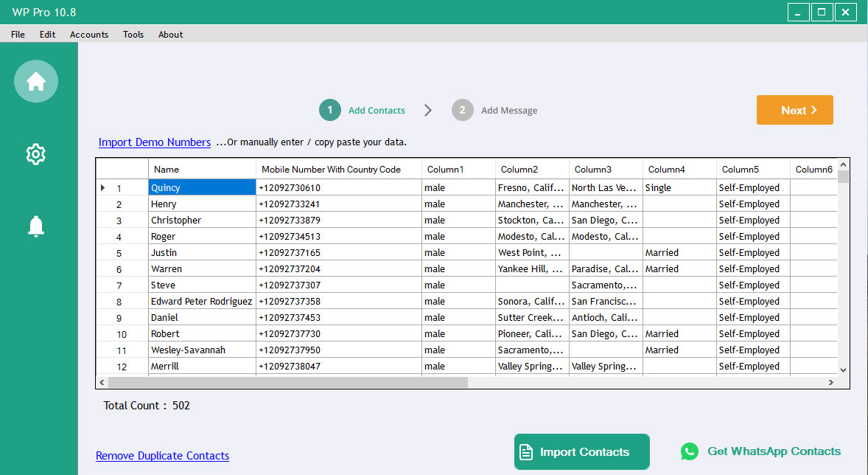
Task: Open the Edit menu
Action: tap(48, 35)
